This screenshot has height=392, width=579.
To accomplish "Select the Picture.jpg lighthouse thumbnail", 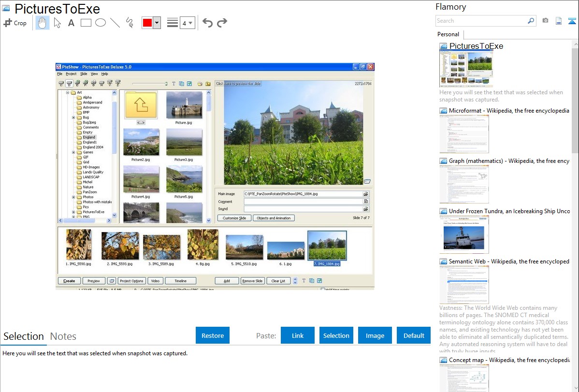I will coord(184,105).
